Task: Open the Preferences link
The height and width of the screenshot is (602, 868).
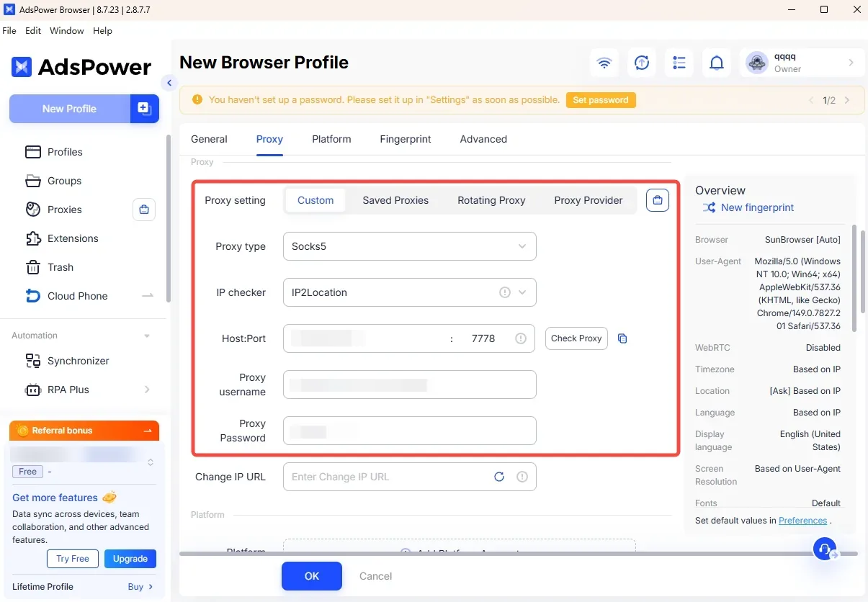Action: (802, 521)
